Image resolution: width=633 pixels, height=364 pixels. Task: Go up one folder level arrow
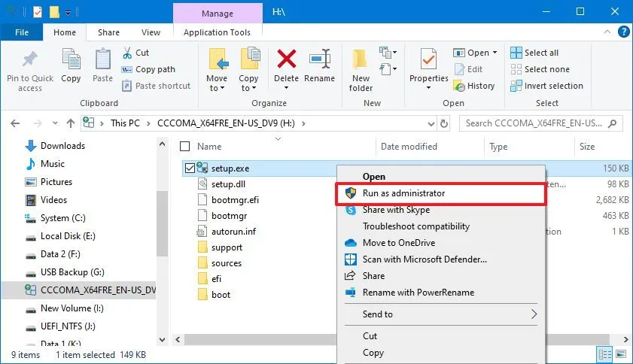click(x=71, y=123)
